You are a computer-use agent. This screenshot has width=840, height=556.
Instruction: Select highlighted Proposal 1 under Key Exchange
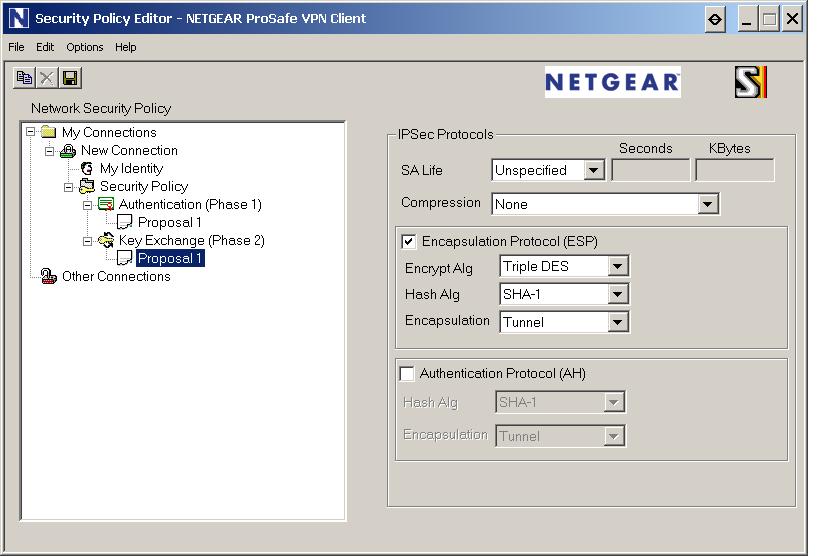point(170,258)
